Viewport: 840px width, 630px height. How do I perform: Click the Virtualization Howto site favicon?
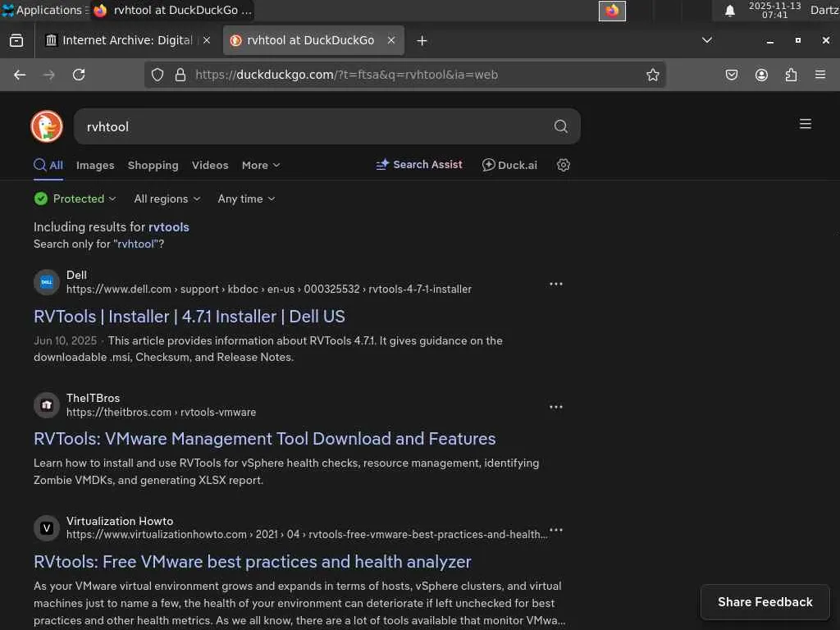tap(47, 527)
